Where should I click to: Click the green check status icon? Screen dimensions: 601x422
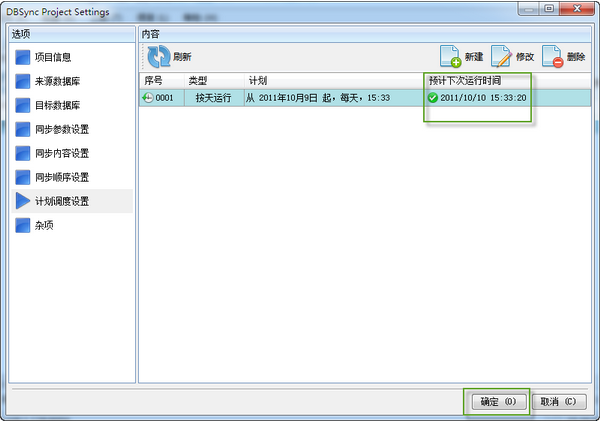pyautogui.click(x=433, y=98)
